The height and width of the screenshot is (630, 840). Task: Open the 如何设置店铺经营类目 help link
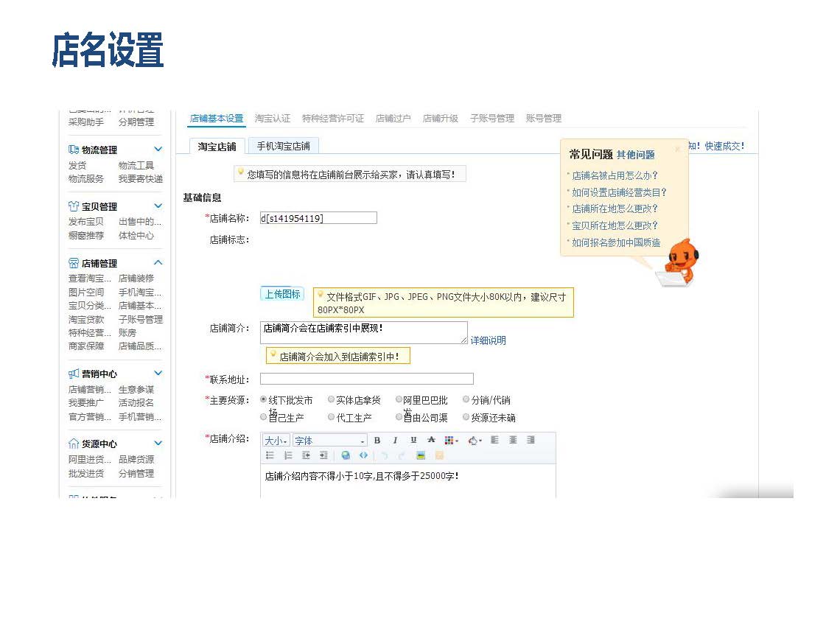(619, 192)
